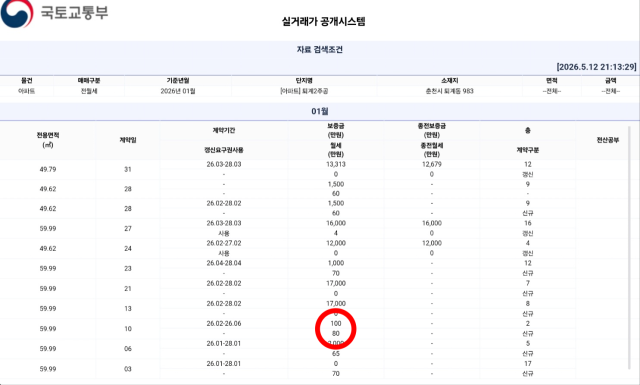Click the 물건 column header
Viewport: 640px width, 385px height.
coord(27,81)
